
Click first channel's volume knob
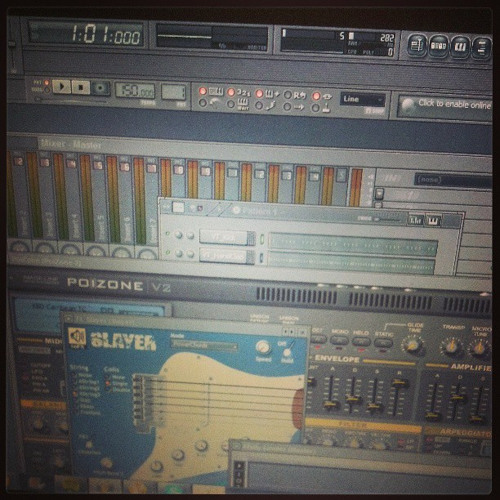click(x=190, y=236)
